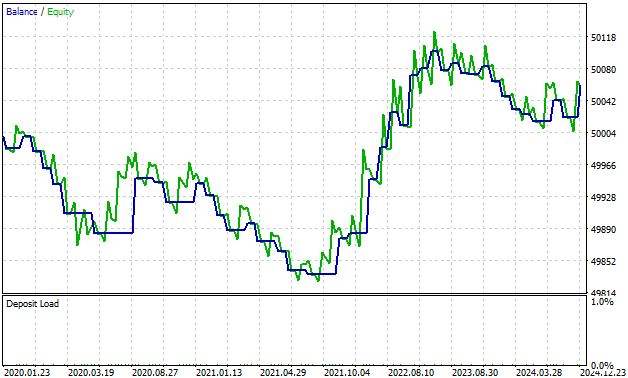
Task: Click the 2021.04.29 date label
Action: (x=283, y=373)
